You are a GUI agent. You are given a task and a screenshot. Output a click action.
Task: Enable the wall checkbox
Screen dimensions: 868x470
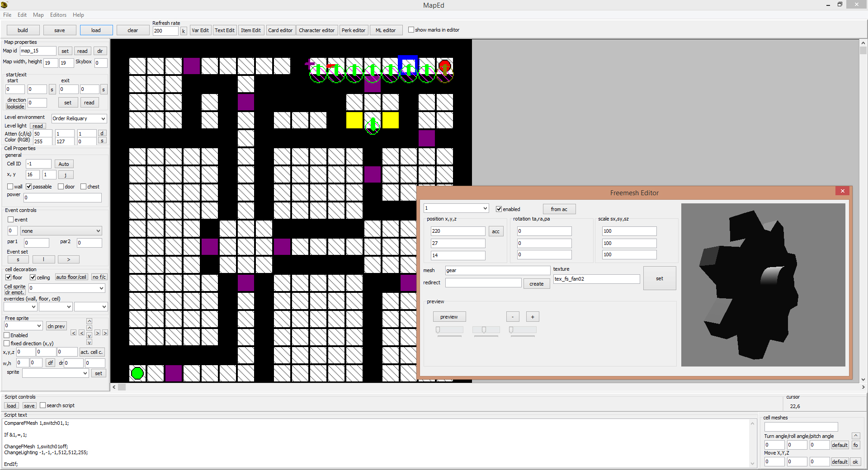(x=10, y=187)
